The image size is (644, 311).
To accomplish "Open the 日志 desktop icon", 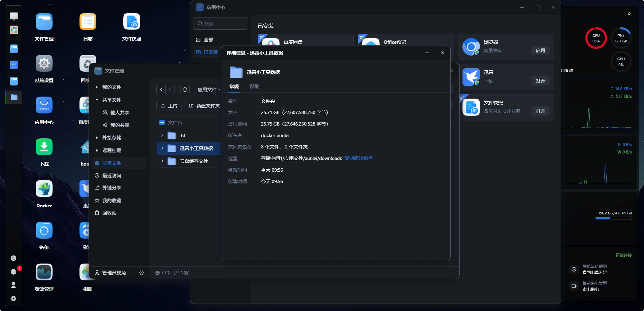I will (x=88, y=22).
